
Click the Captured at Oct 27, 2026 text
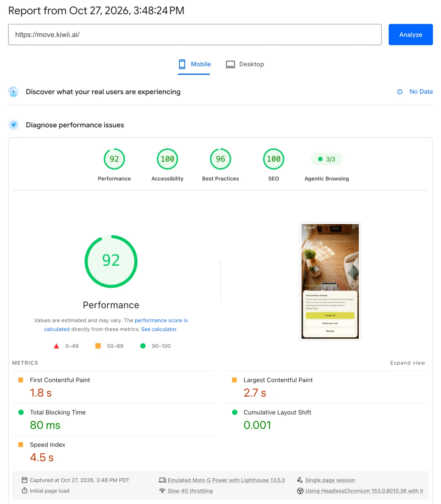tap(79, 480)
